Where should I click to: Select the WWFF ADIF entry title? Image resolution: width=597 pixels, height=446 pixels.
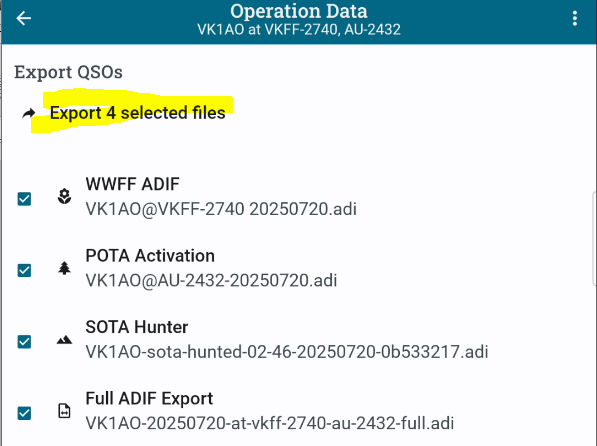coord(132,184)
